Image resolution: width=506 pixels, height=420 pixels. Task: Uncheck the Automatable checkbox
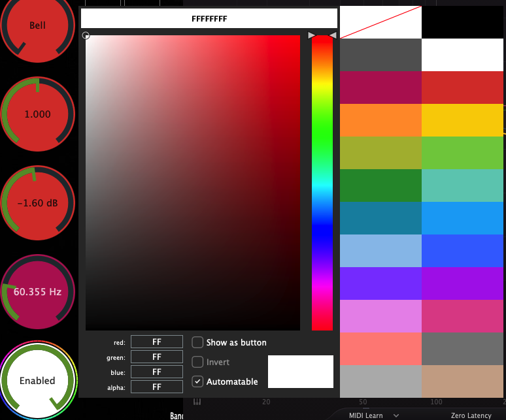pyautogui.click(x=197, y=381)
